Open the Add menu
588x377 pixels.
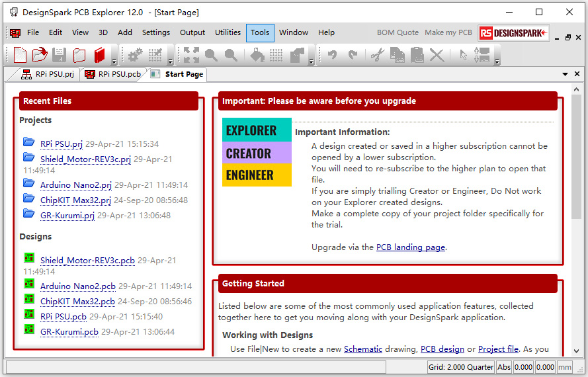pos(125,32)
